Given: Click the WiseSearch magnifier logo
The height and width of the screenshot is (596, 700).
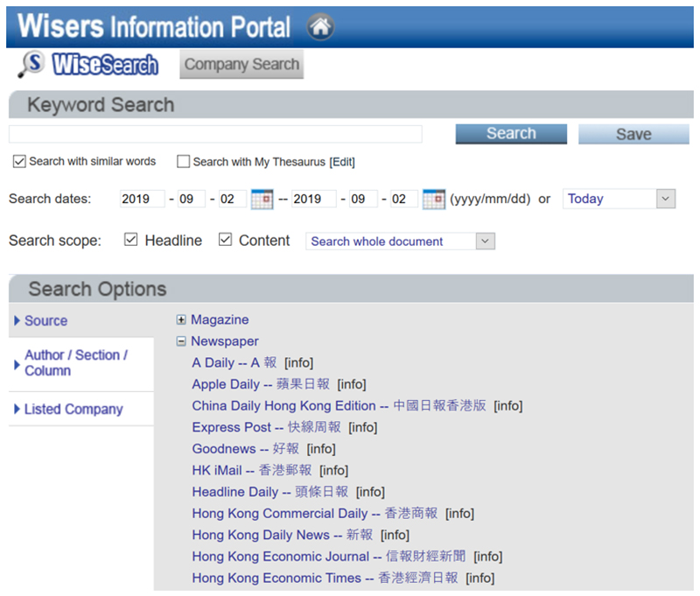Looking at the screenshot, I should pos(31,64).
